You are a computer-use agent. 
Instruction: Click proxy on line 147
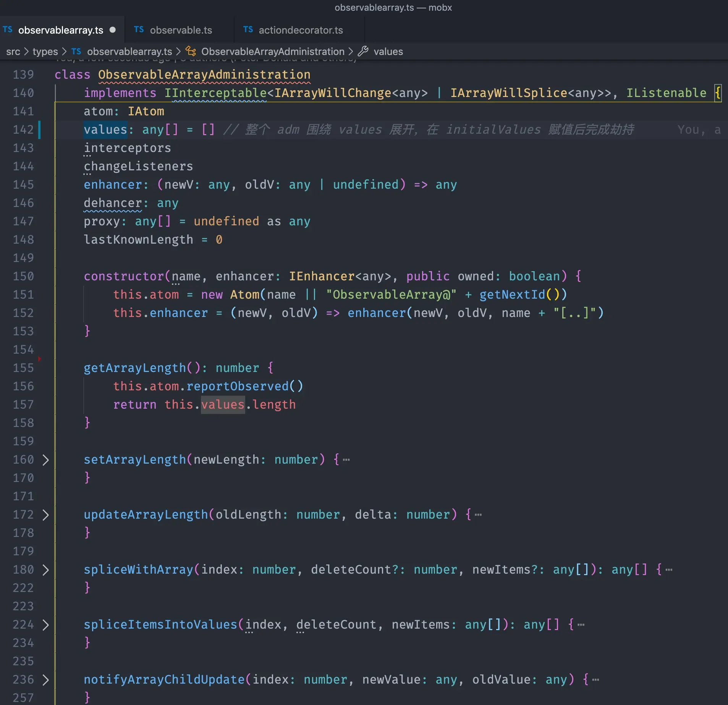(102, 222)
